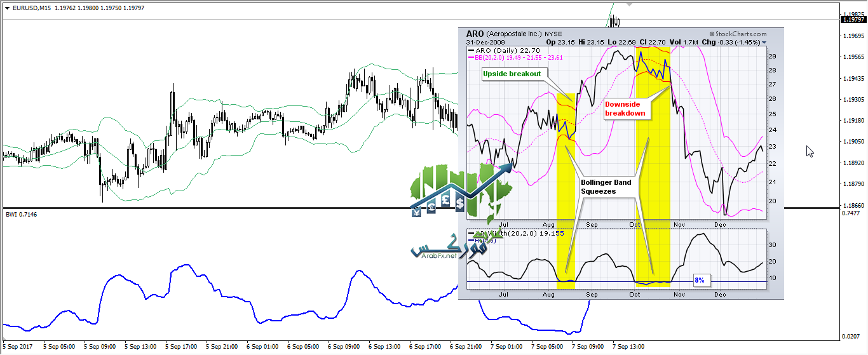Click the 1.18790 price scale label
The image size is (868, 355).
coord(852,185)
